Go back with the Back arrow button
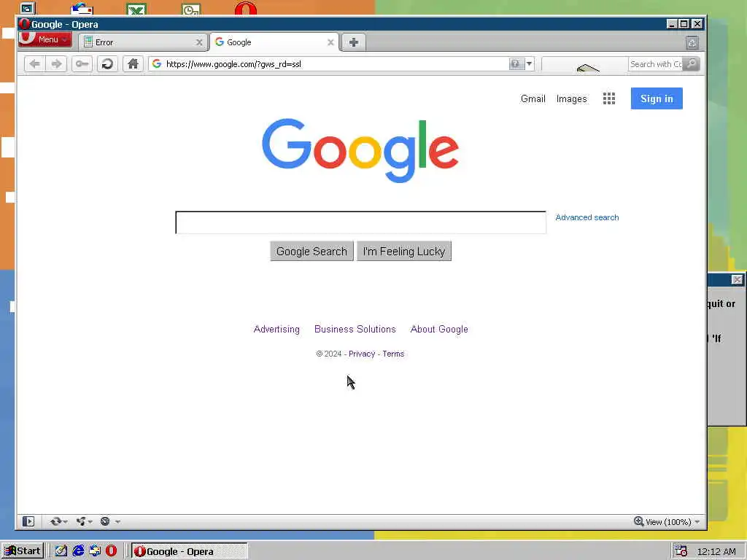This screenshot has height=560, width=747. pos(35,64)
